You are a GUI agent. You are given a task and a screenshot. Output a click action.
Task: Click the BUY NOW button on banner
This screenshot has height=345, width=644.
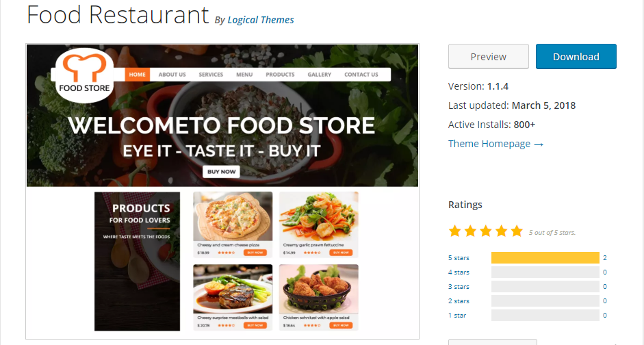pos(221,172)
